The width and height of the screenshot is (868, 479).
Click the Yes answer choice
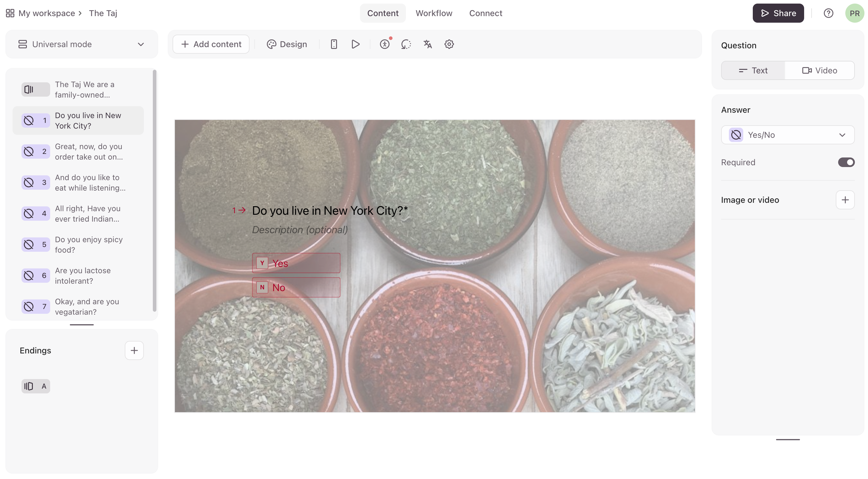pos(296,263)
